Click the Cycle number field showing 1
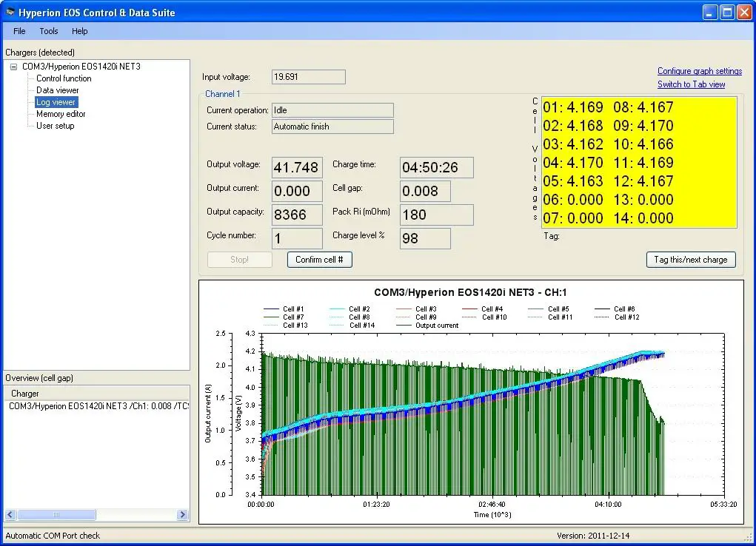This screenshot has height=546, width=756. 297,238
